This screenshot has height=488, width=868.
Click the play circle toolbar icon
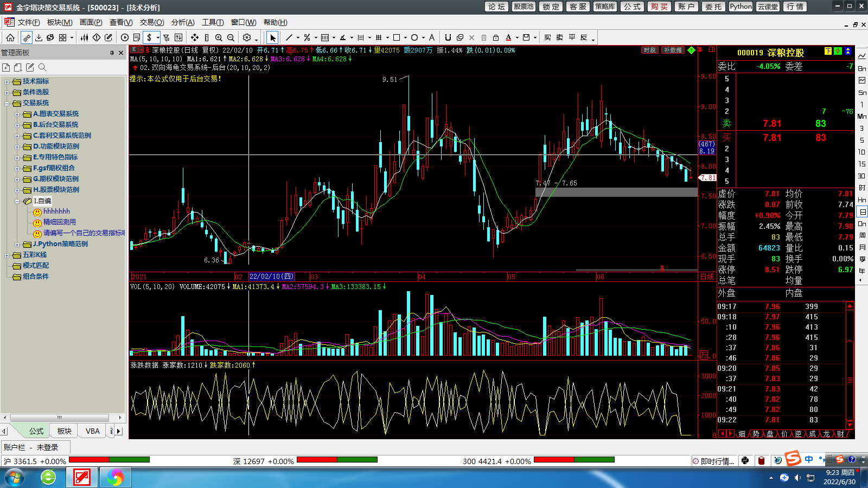tap(125, 37)
